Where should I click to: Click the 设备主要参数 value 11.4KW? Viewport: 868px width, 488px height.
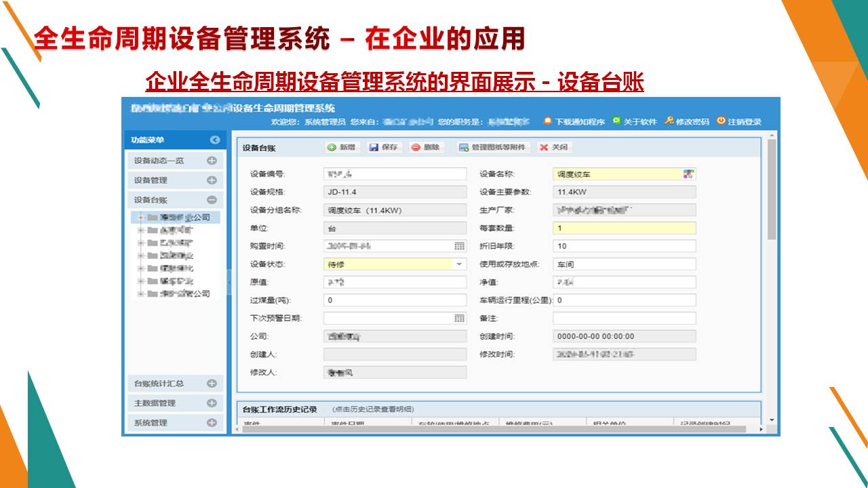click(x=625, y=192)
